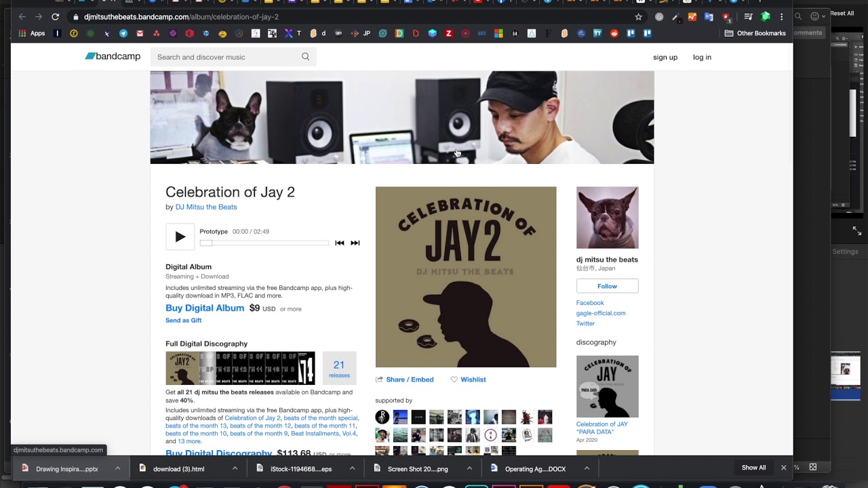Expand options for Screen Shot png download
This screenshot has height=488, width=868.
click(469, 468)
